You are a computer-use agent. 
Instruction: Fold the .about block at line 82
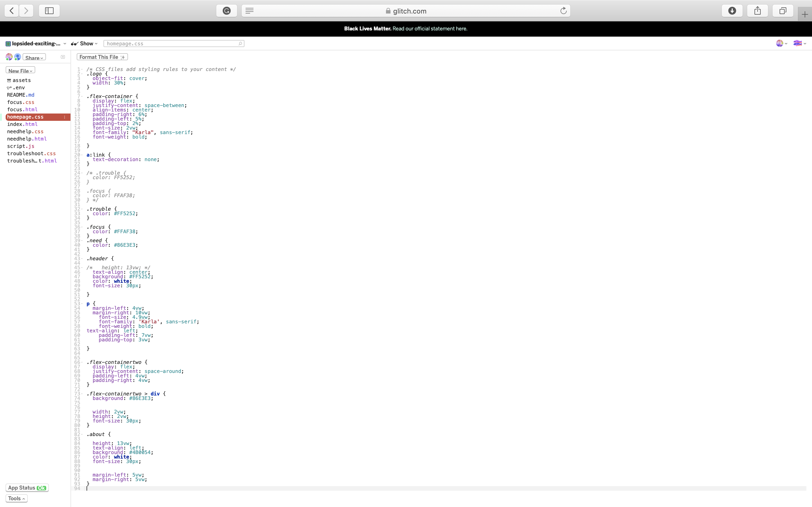82,434
